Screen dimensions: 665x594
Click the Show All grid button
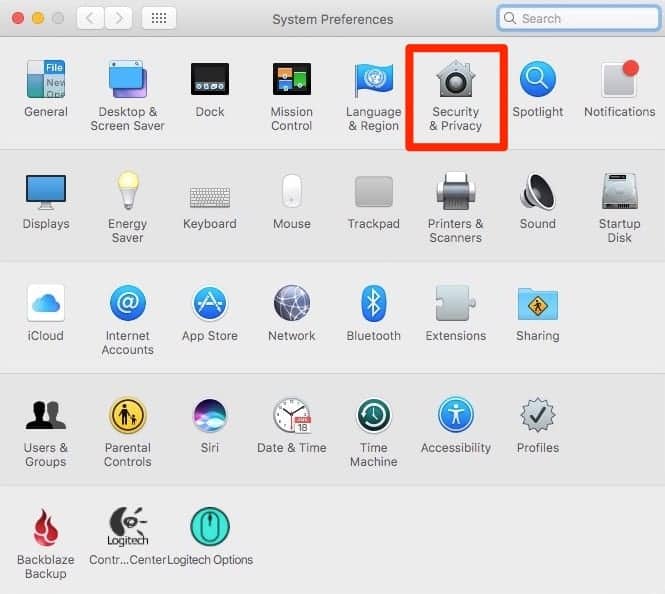(x=159, y=18)
